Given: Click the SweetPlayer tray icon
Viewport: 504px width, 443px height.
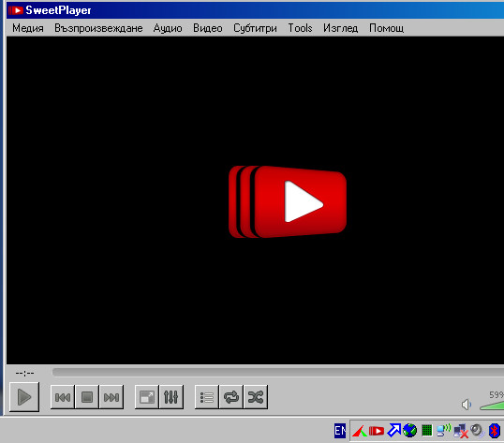Looking at the screenshot, I should 377,431.
